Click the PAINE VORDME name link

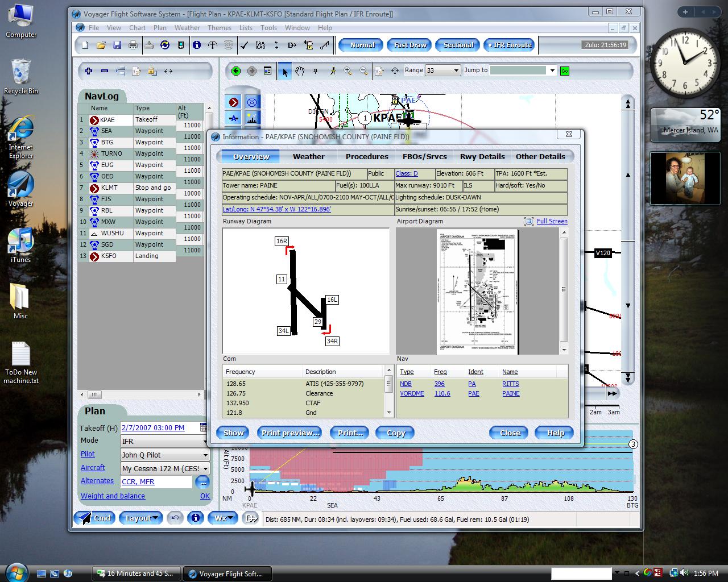click(511, 393)
